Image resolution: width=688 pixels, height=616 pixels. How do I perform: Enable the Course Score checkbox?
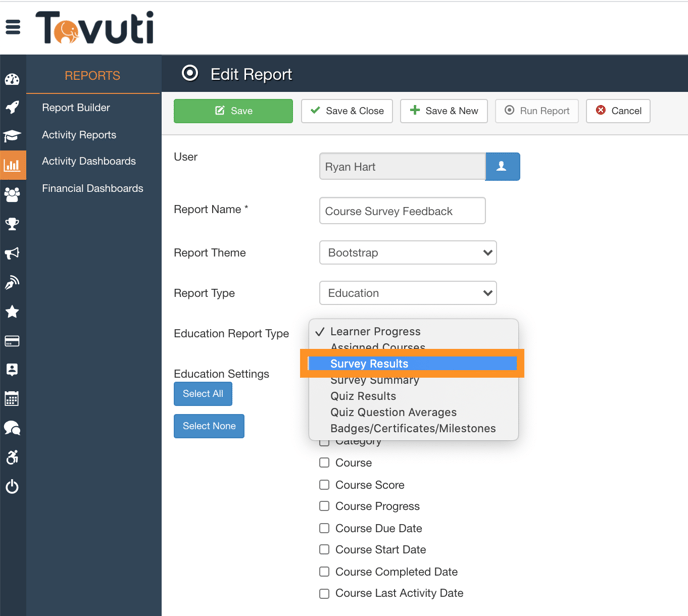pyautogui.click(x=324, y=485)
